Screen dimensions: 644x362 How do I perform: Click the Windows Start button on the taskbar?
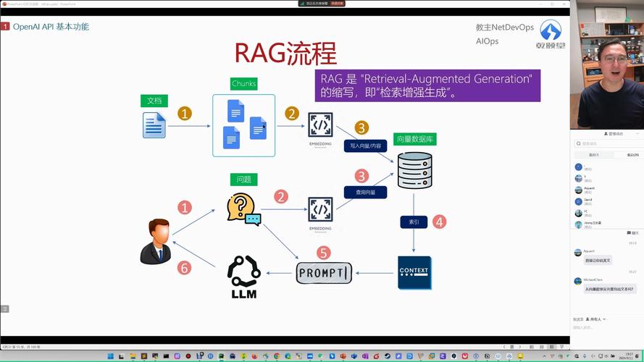point(112,356)
